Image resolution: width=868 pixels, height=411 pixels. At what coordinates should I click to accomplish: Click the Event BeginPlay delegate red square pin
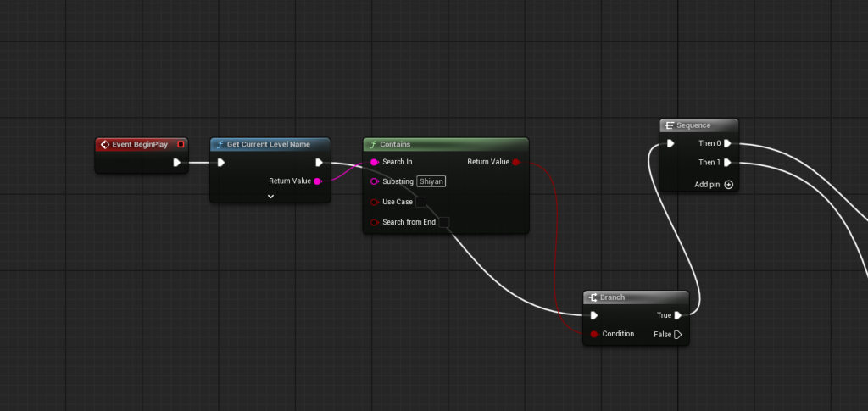(181, 144)
